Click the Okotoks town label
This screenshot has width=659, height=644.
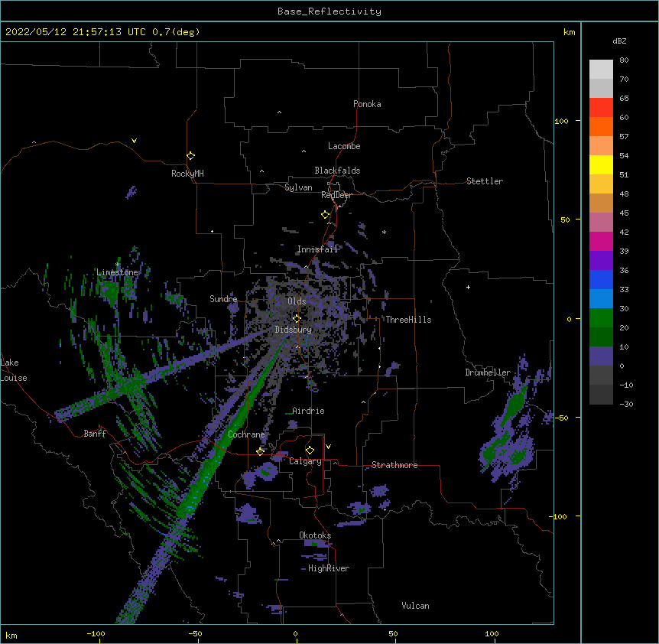(315, 535)
